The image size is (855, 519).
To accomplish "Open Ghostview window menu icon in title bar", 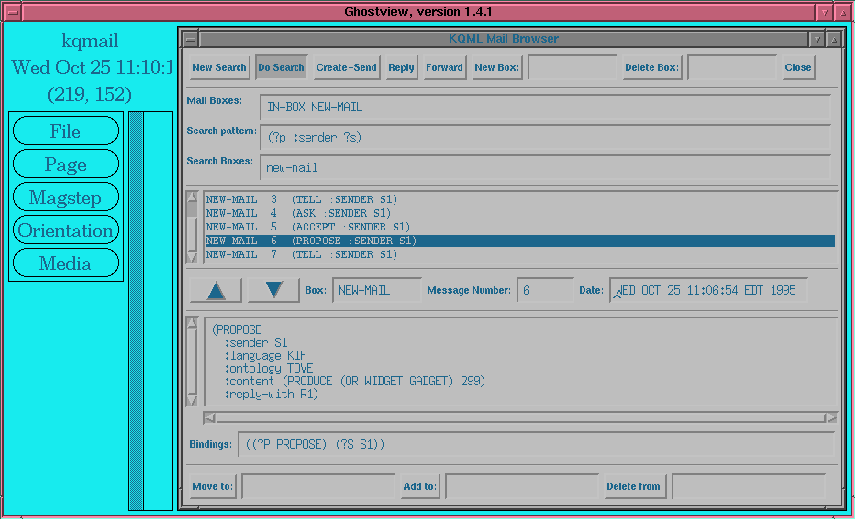I will tap(12, 12).
